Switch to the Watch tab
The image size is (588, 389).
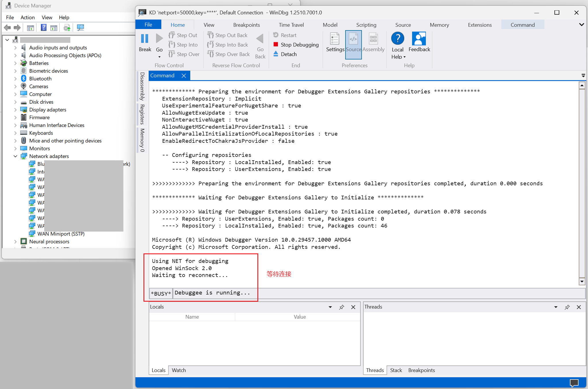click(x=179, y=370)
